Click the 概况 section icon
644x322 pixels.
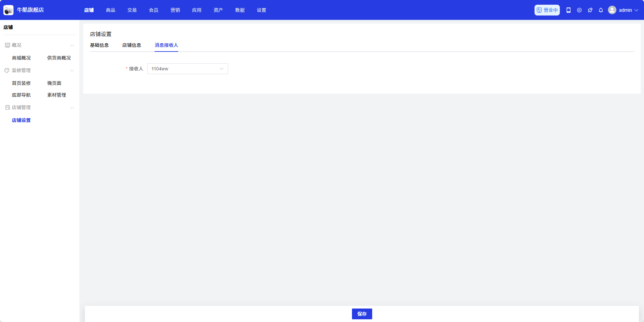tap(7, 45)
